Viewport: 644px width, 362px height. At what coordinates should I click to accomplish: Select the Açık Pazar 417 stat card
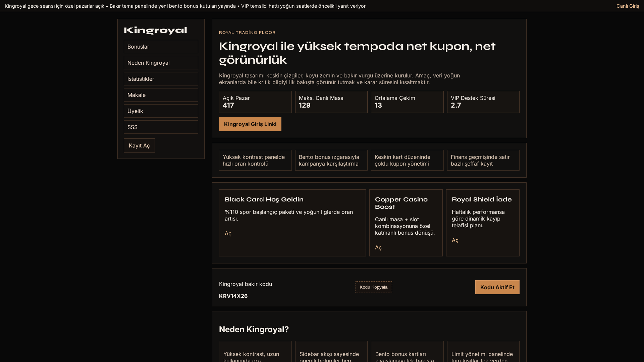255,102
